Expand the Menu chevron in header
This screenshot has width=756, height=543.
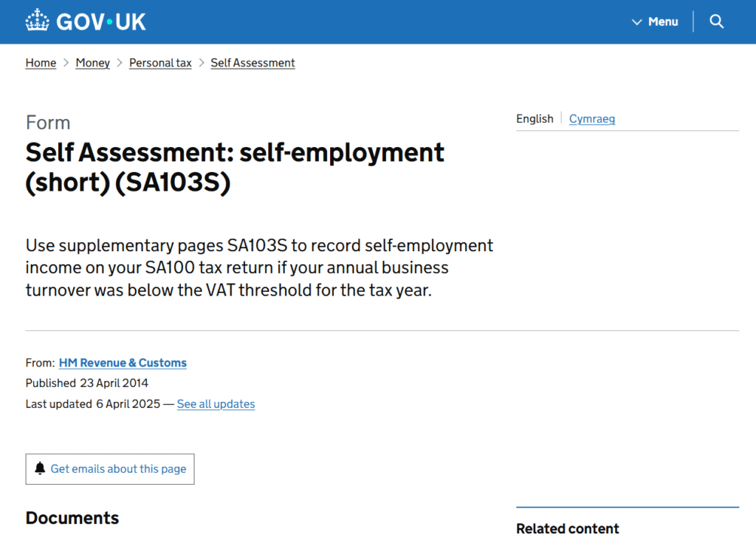pos(637,22)
